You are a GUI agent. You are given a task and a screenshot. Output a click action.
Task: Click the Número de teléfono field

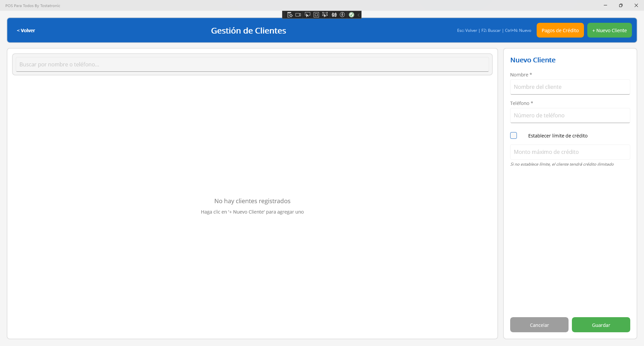tap(570, 115)
